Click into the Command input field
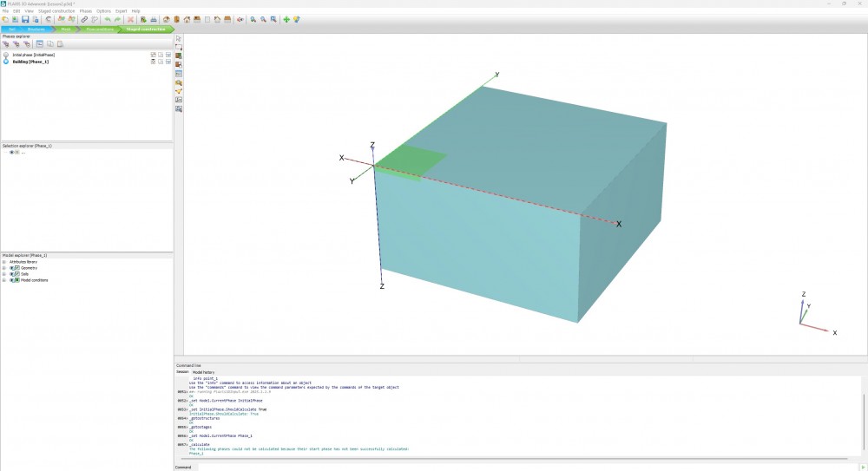Screen dimensions: 868x471 pos(521,467)
